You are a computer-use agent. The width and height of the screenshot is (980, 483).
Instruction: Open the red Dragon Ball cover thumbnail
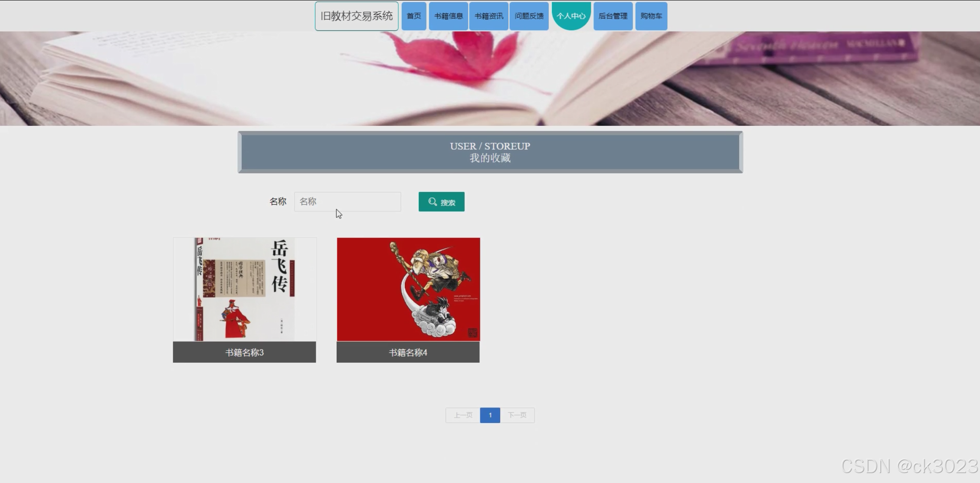(x=408, y=289)
